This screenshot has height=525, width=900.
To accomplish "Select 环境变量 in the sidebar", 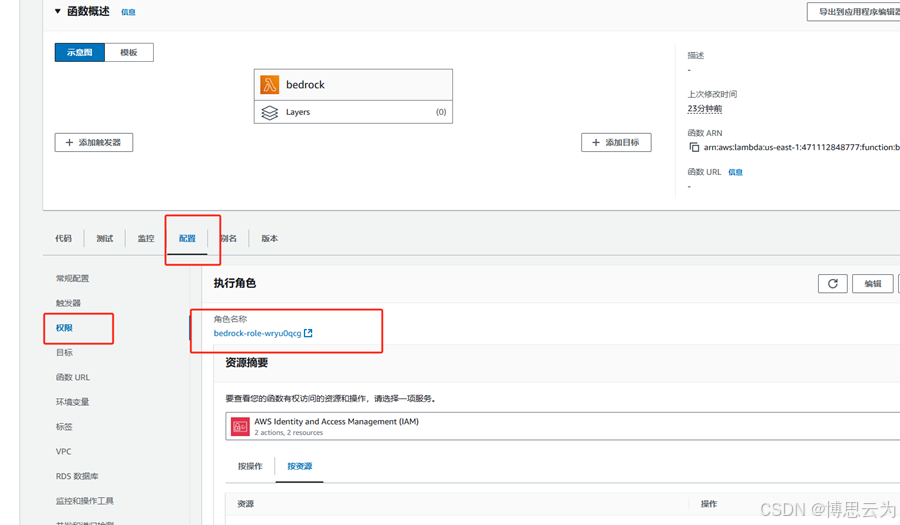I will [x=72, y=402].
